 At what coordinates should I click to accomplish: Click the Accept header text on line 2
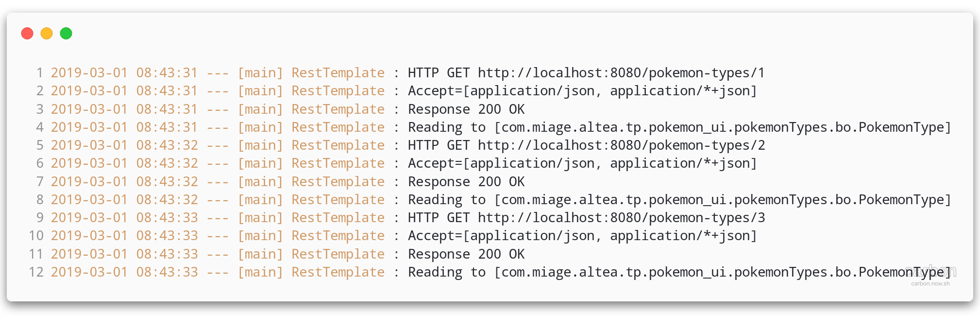tap(582, 91)
